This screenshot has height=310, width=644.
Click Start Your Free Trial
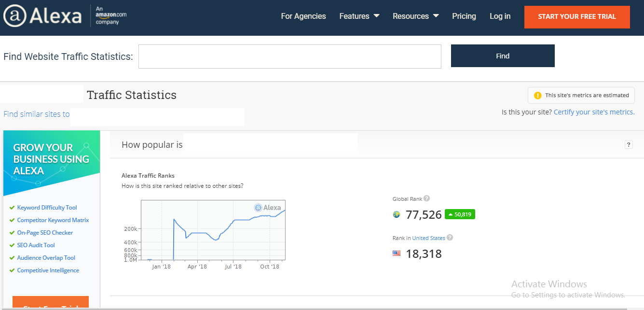(576, 17)
